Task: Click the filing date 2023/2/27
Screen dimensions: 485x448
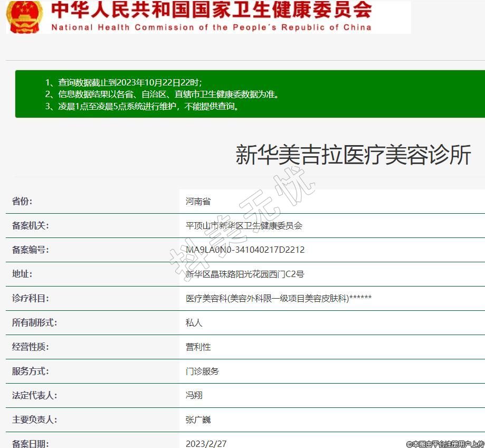Action: tap(206, 443)
